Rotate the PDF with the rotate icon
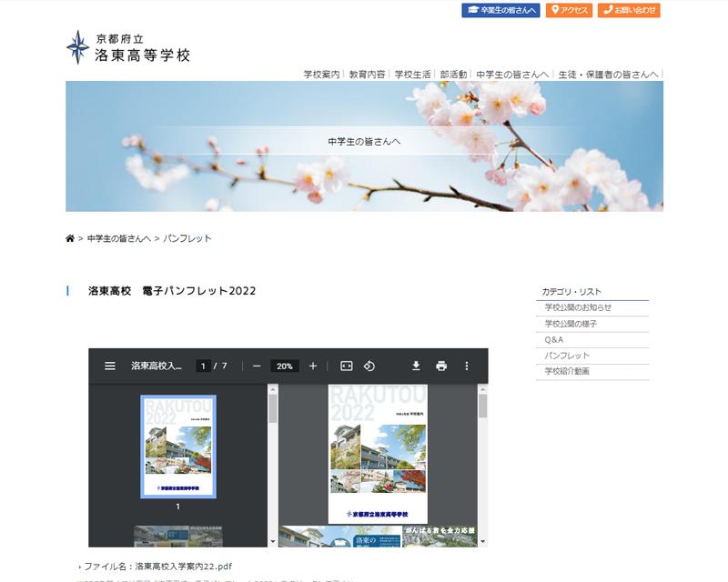This screenshot has height=582, width=728. coord(369,366)
